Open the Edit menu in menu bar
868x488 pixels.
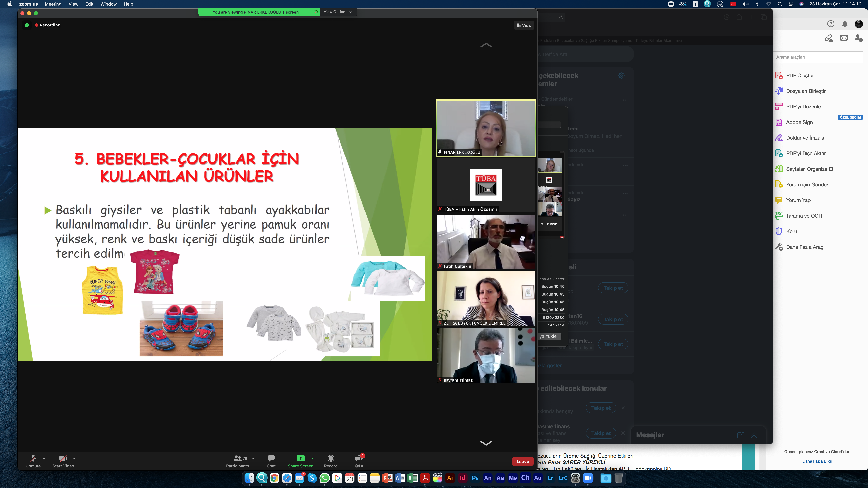(89, 4)
